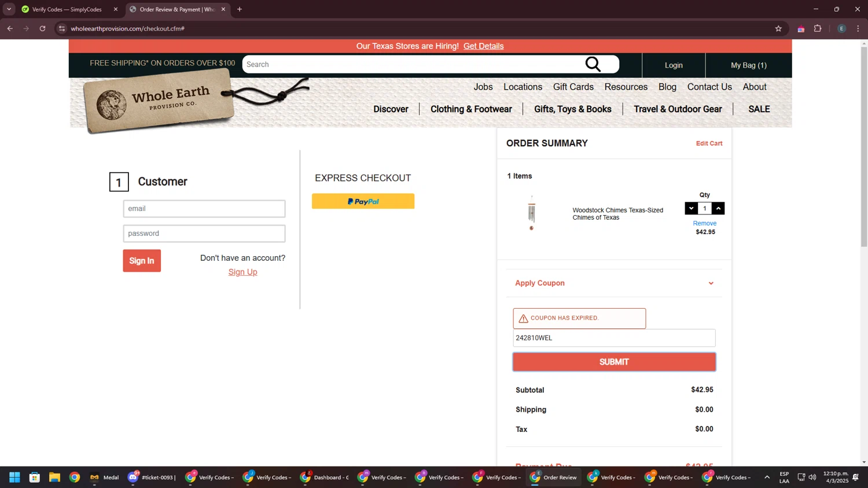Open the Gifts, Toys & Books category
Viewport: 868px width, 488px height.
572,109
